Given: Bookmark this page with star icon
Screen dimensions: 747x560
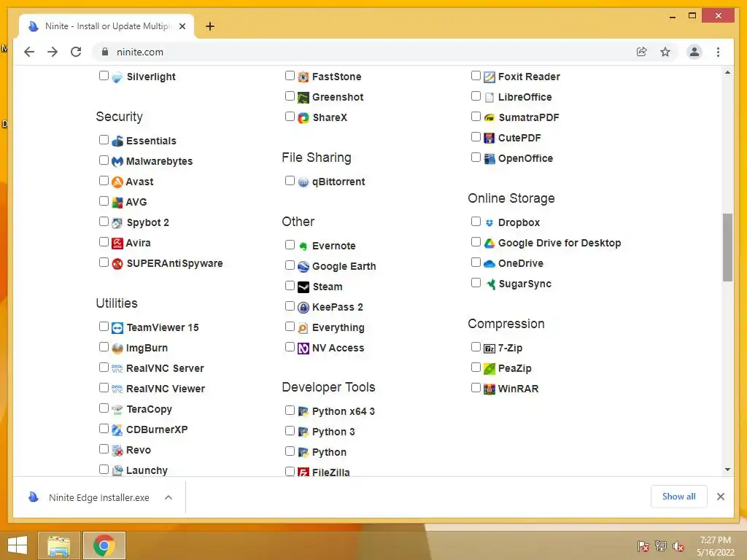Looking at the screenshot, I should 665,52.
